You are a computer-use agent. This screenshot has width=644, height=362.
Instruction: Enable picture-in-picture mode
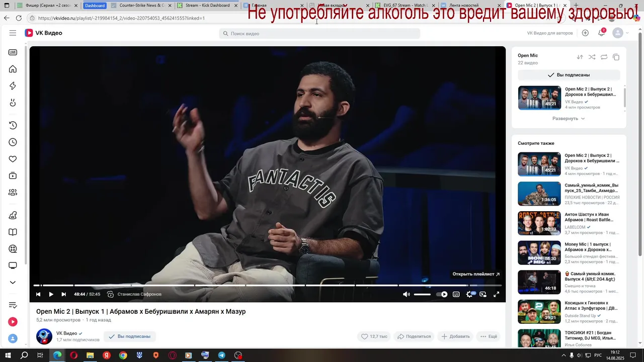[483, 294]
